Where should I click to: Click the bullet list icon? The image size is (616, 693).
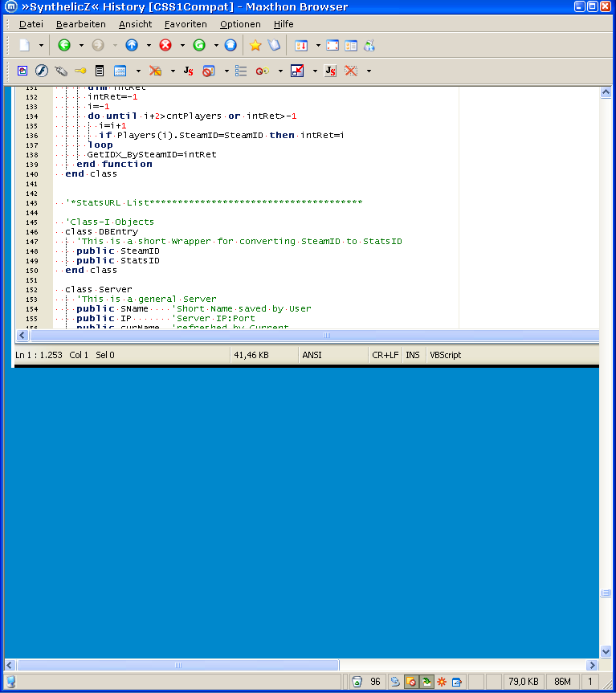(x=241, y=71)
